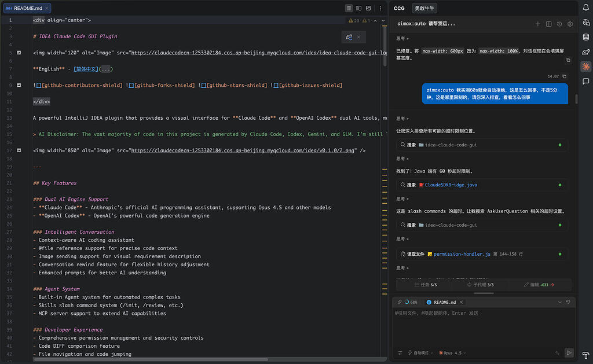Expand the first 思考 block at top
The image size is (593, 364).
pyautogui.click(x=402, y=38)
